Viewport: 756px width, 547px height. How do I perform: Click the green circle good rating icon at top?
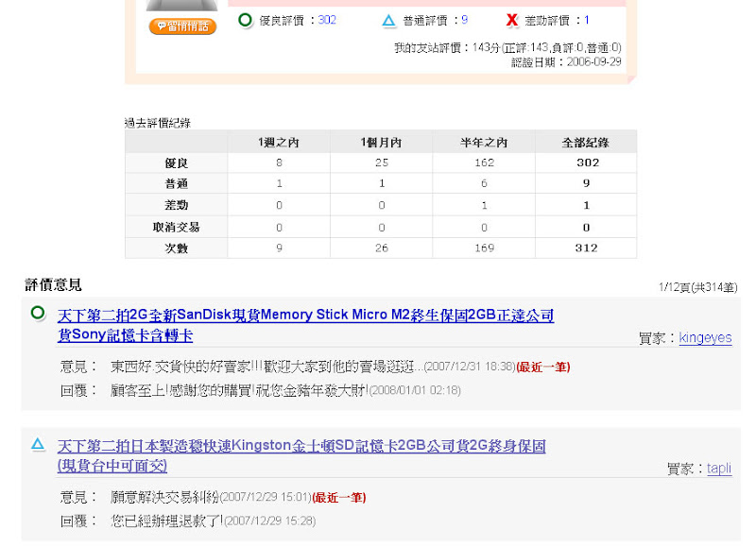click(x=245, y=20)
